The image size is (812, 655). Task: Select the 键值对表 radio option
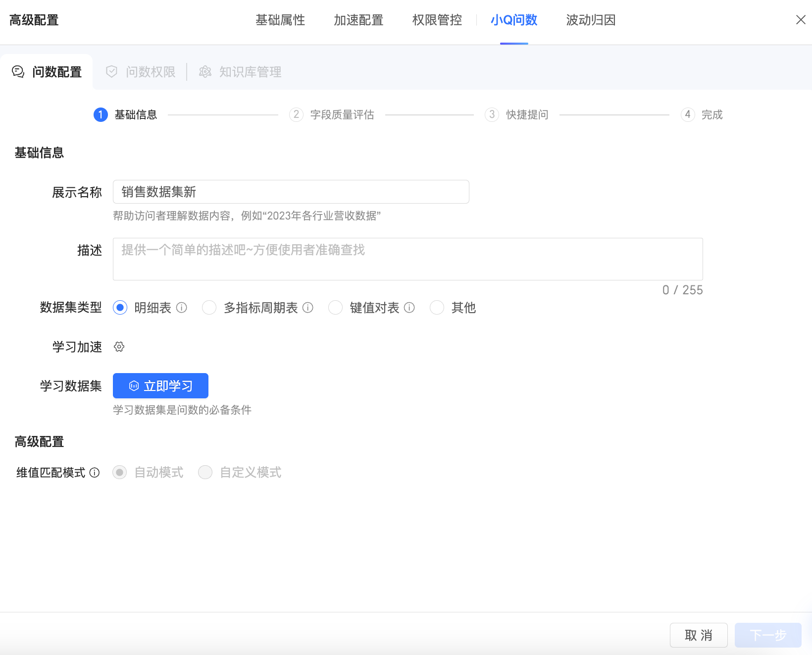[x=335, y=308]
